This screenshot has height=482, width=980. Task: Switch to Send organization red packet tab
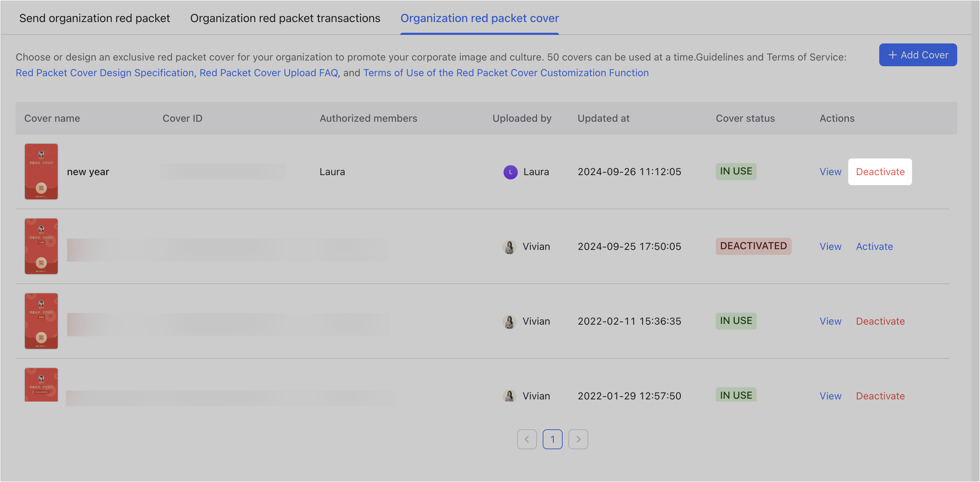tap(94, 18)
